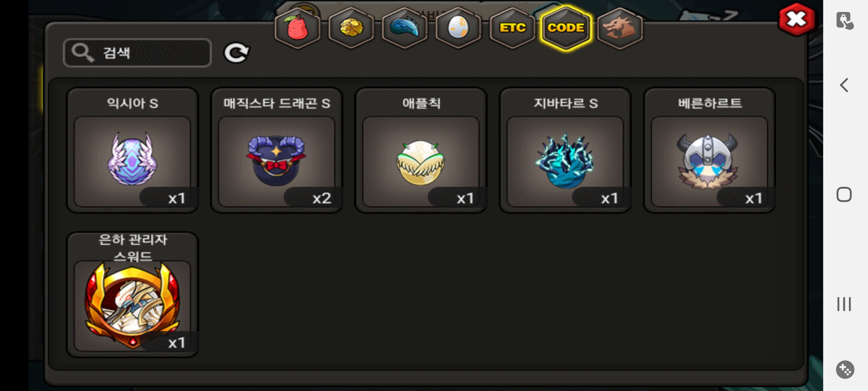Click the magnifying glass search icon
This screenshot has height=391, width=868.
tap(82, 53)
